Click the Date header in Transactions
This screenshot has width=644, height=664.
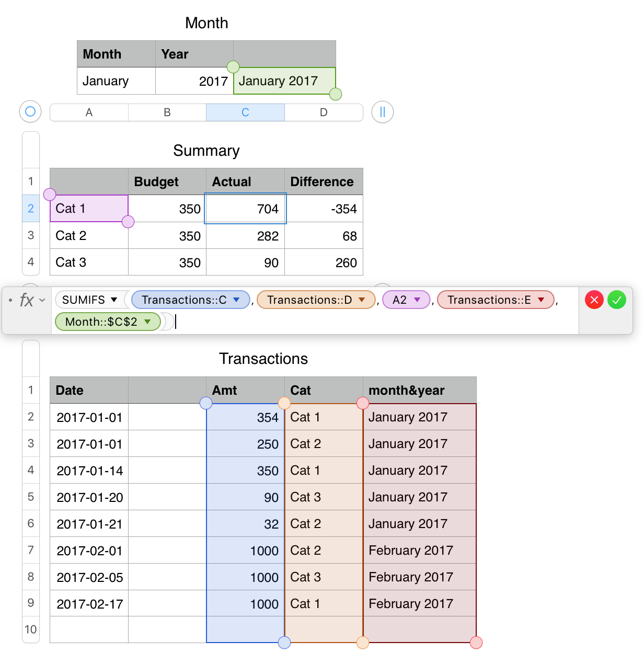click(89, 390)
